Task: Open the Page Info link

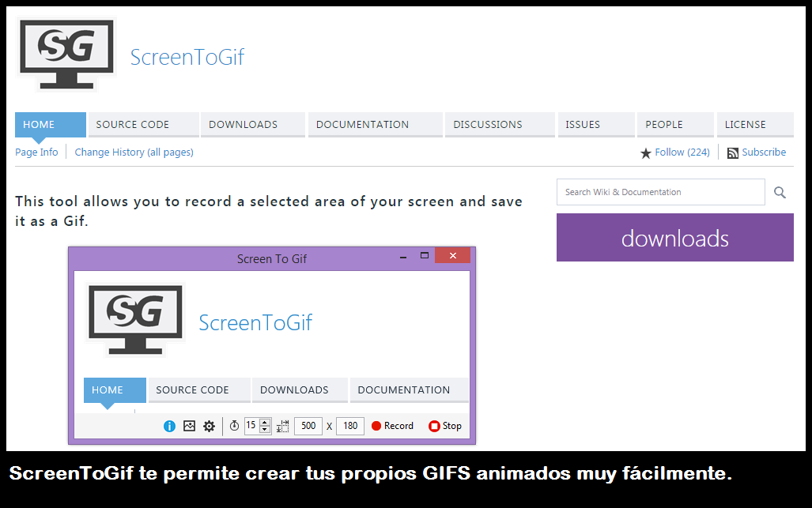Action: pos(36,152)
